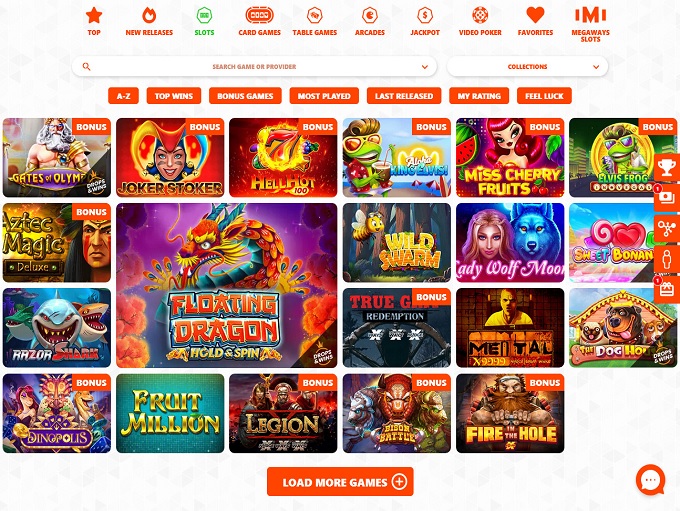Filter by Most Played games
680x511 pixels.
pos(324,96)
